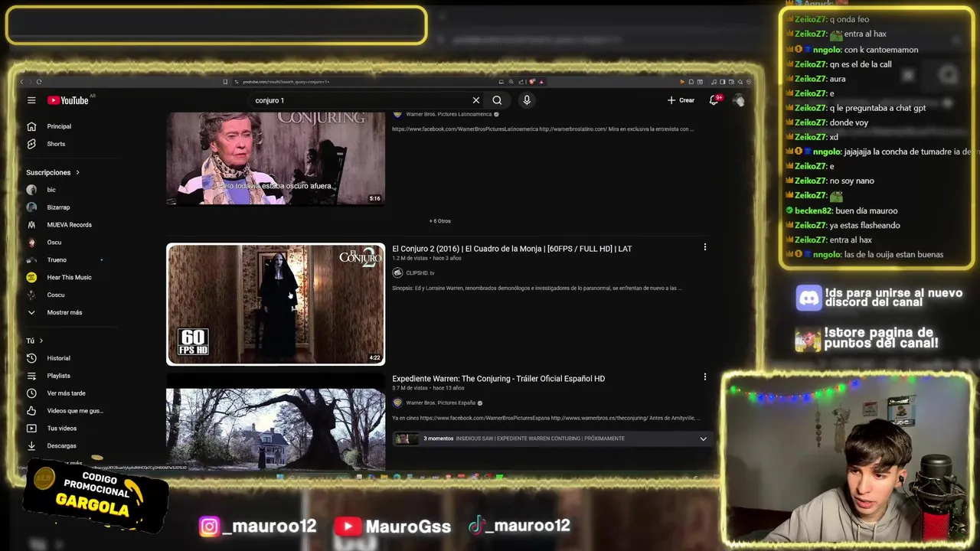Viewport: 980px width, 551px height.
Task: Bookmark this page in the address bar
Action: click(x=225, y=82)
